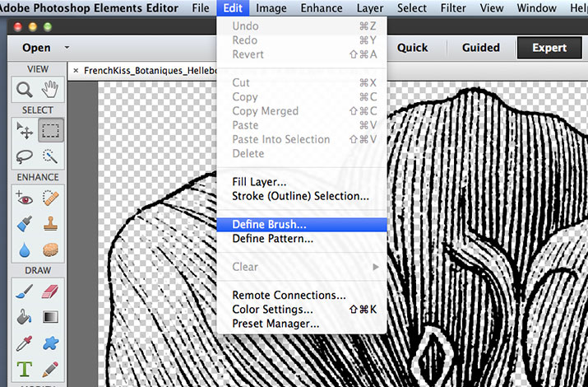Open the Enhance menu
This screenshot has height=387, width=588.
tap(322, 8)
